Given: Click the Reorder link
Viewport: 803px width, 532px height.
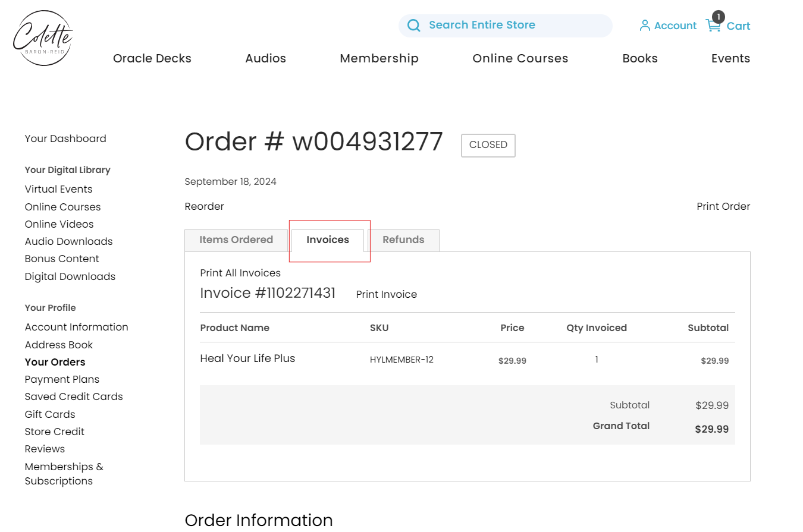Looking at the screenshot, I should pyautogui.click(x=204, y=207).
